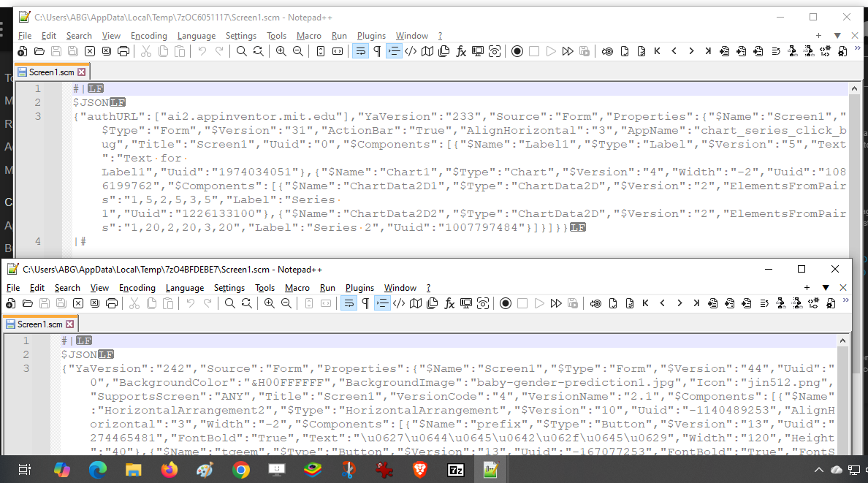868x483 pixels.
Task: Open Language menu in upper window
Action: 197,36
